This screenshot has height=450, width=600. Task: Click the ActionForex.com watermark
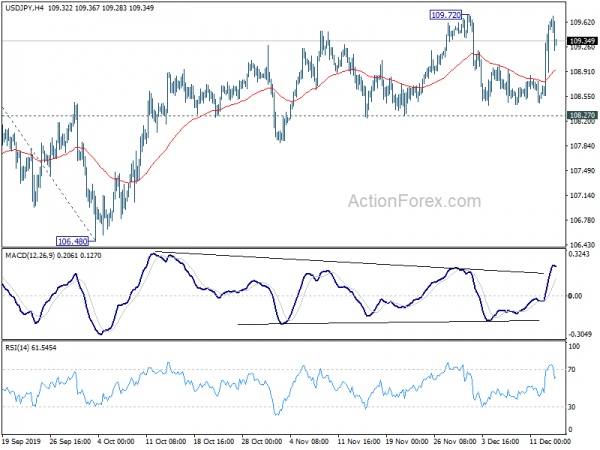point(414,201)
